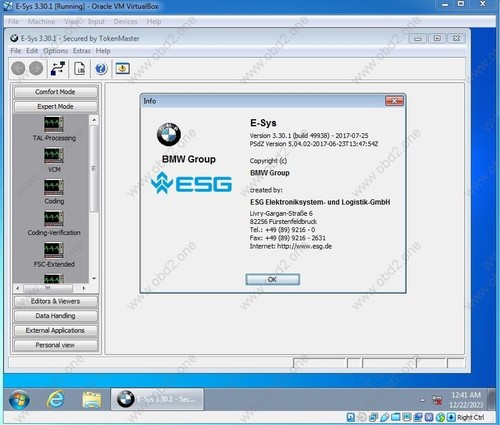Click E-Sys taskbar button
Image resolution: width=500 pixels, height=425 pixels.
(x=157, y=399)
